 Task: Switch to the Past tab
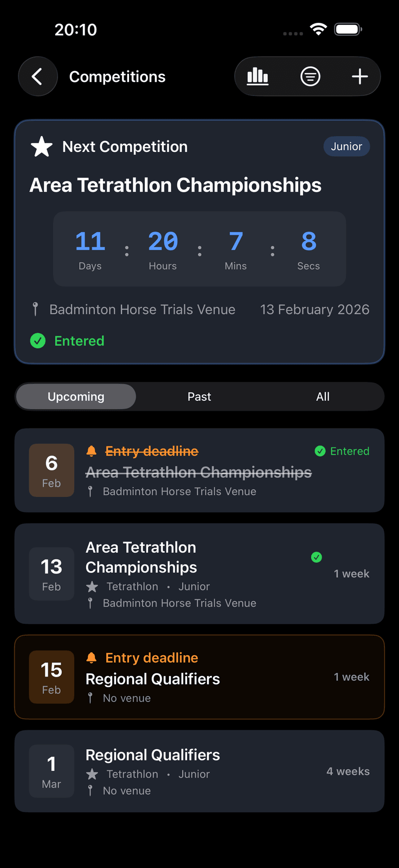coord(199,396)
